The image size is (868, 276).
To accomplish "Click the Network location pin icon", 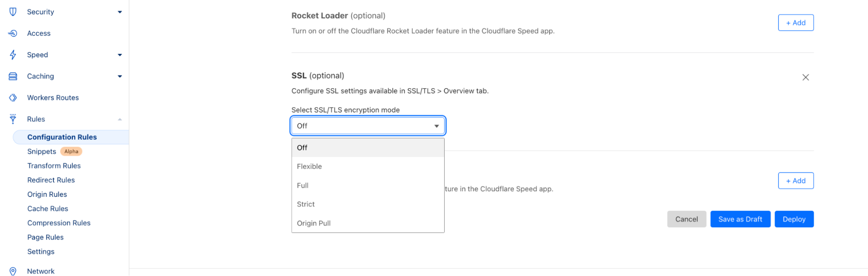I will click(x=13, y=271).
